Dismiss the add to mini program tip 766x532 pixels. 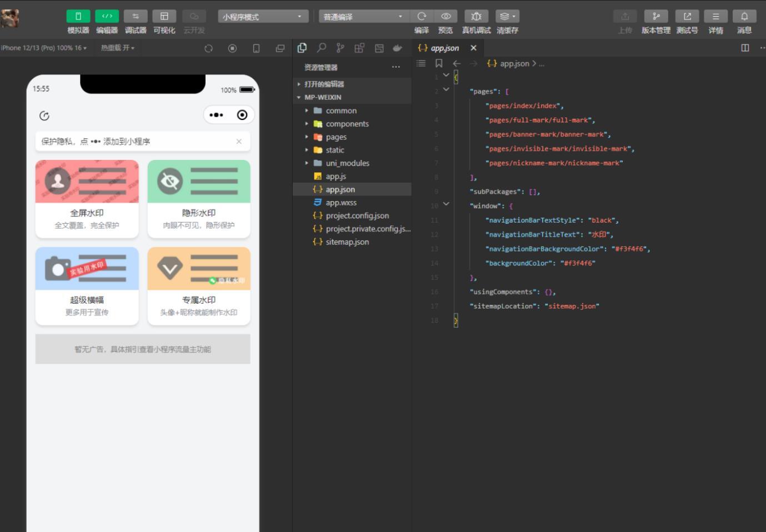click(x=239, y=142)
